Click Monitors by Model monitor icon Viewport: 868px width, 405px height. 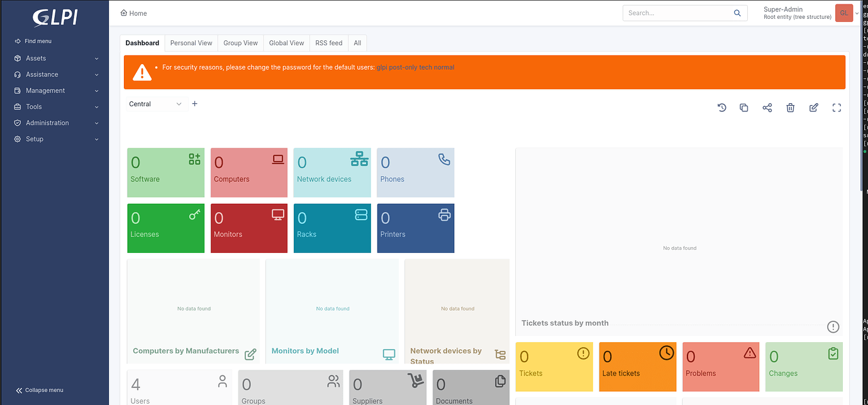click(x=389, y=354)
